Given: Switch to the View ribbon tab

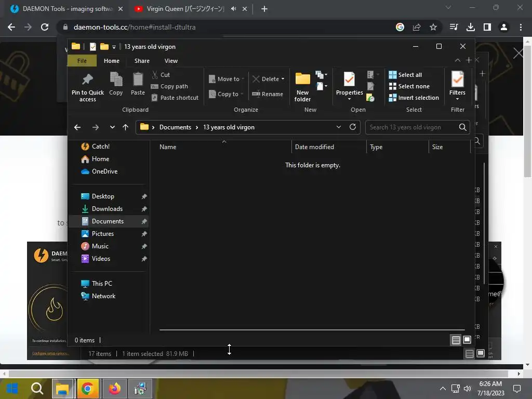Looking at the screenshot, I should [x=171, y=61].
